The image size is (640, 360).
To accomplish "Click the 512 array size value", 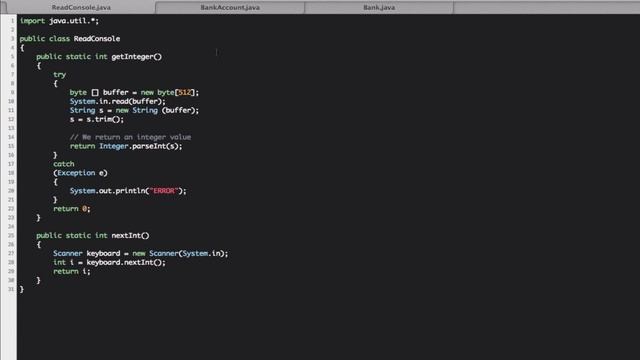I will (x=184, y=93).
